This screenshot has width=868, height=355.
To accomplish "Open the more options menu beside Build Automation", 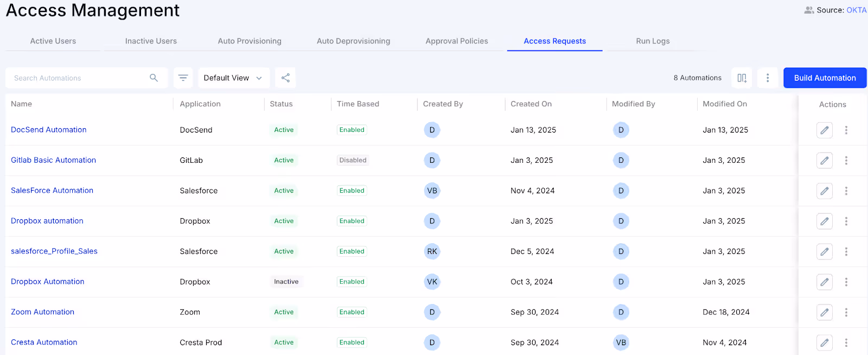I will click(768, 78).
